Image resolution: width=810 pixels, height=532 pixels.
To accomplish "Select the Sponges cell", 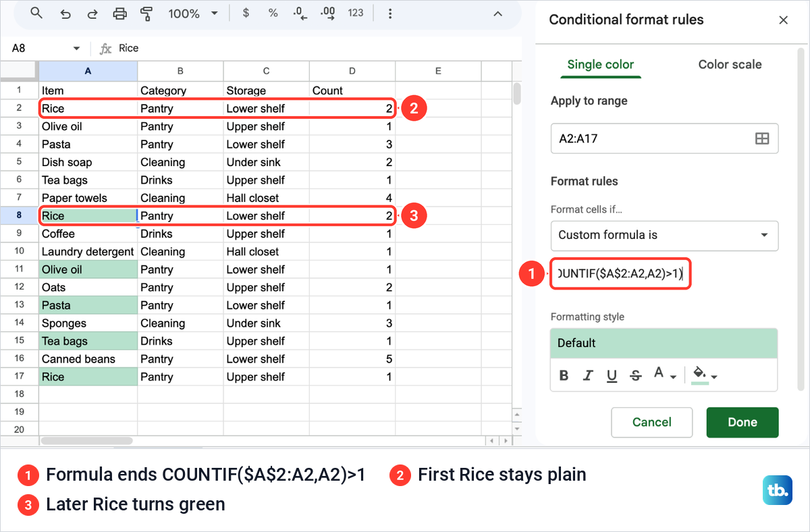I will (x=88, y=323).
